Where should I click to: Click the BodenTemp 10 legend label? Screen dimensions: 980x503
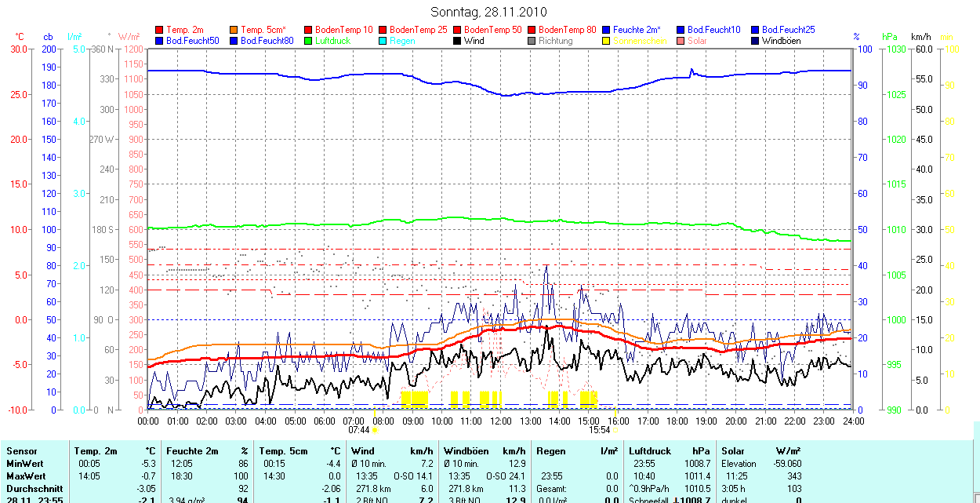(343, 30)
